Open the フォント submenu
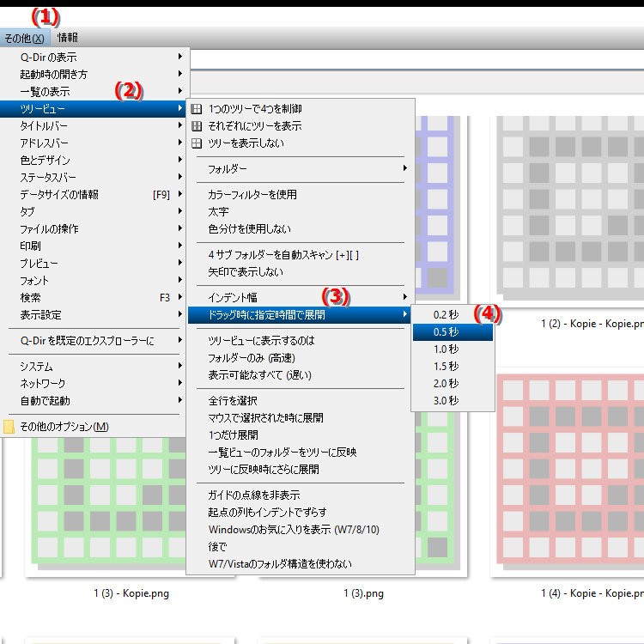This screenshot has width=644, height=644. pos(93,281)
